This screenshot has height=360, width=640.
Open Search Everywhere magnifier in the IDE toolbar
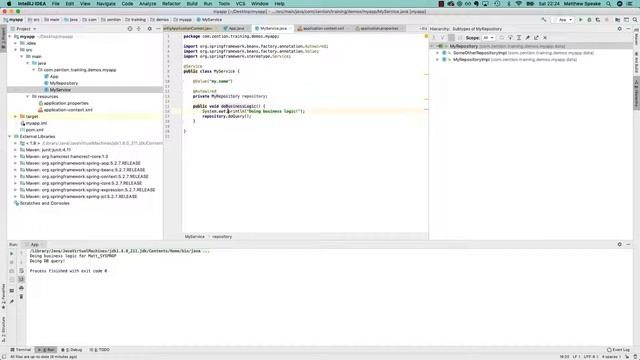[x=635, y=20]
